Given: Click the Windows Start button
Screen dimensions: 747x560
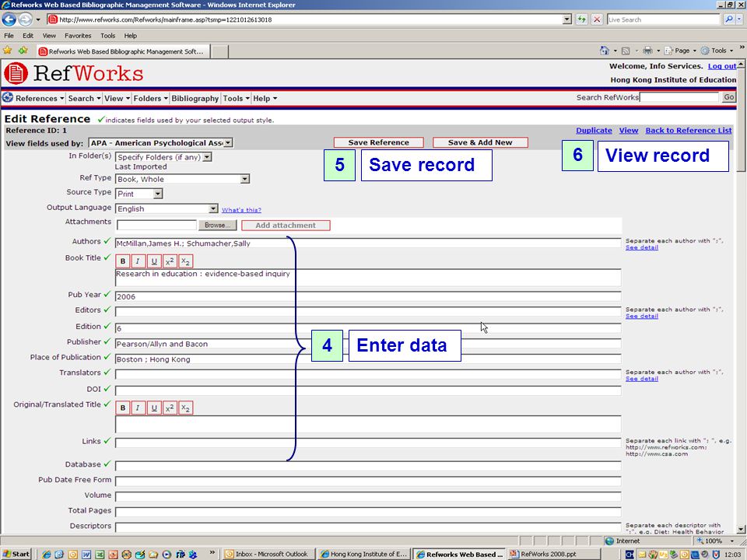Looking at the screenshot, I should pyautogui.click(x=16, y=554).
